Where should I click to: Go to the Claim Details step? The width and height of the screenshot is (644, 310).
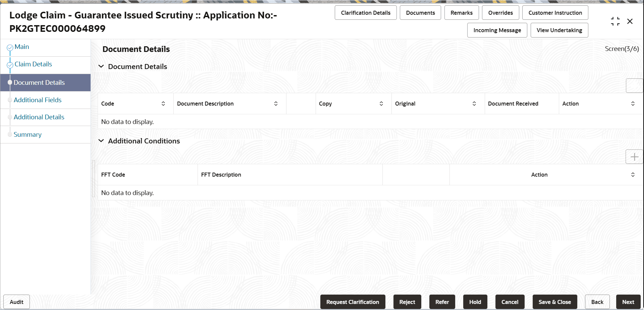[x=33, y=64]
